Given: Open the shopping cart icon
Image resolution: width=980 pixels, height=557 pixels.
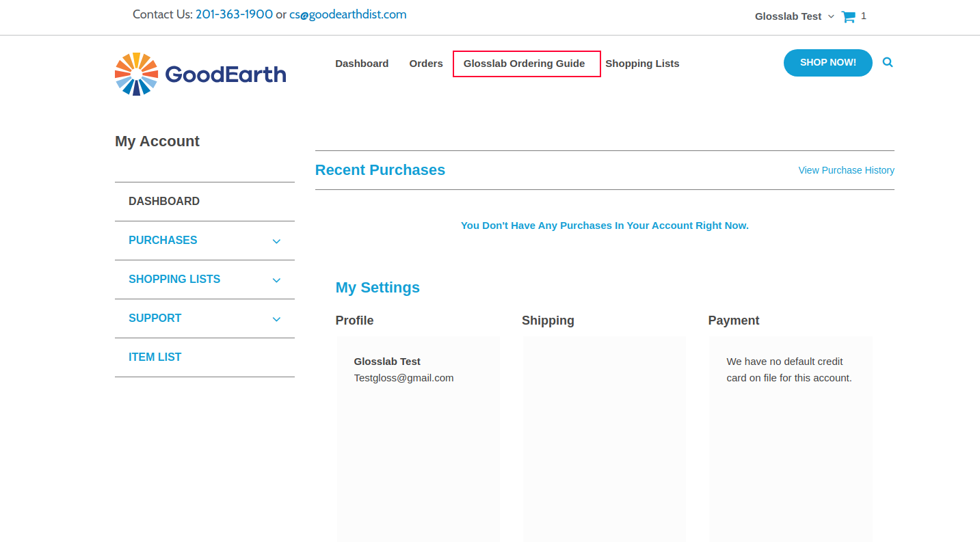Looking at the screenshot, I should tap(849, 16).
